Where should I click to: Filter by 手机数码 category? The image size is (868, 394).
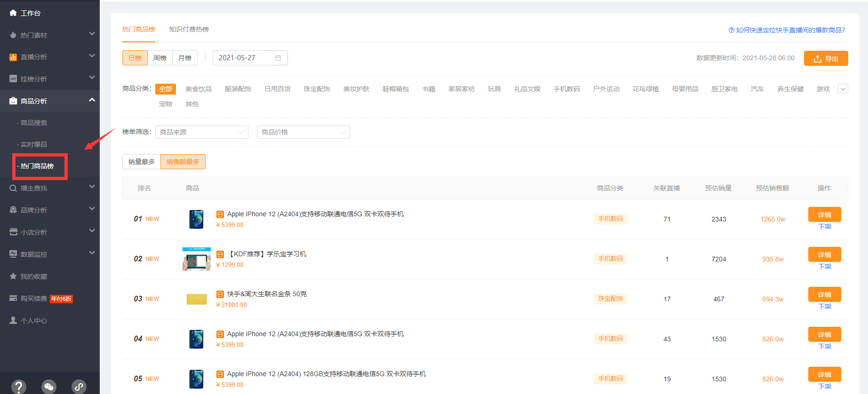[566, 89]
